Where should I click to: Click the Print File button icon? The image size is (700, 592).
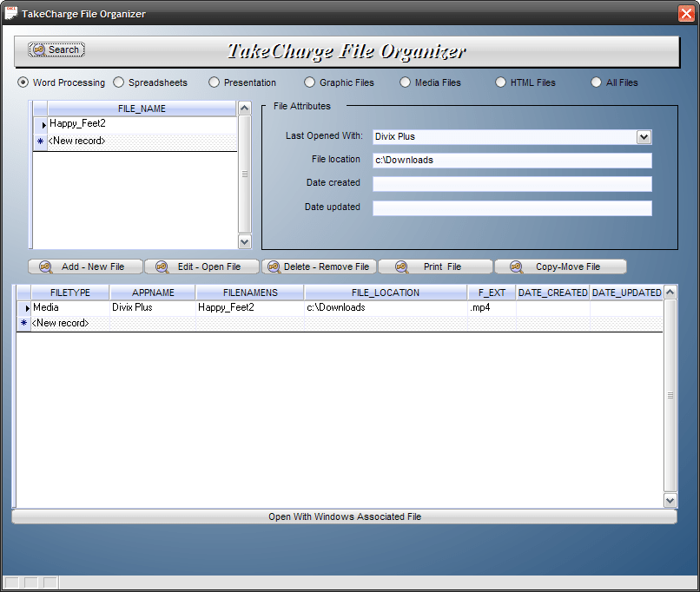coord(401,266)
